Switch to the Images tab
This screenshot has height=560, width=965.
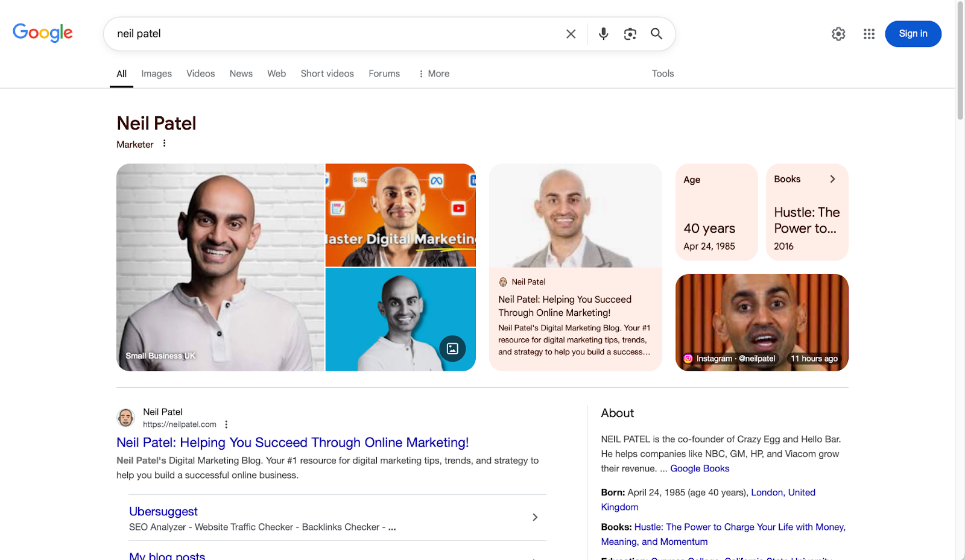point(156,74)
